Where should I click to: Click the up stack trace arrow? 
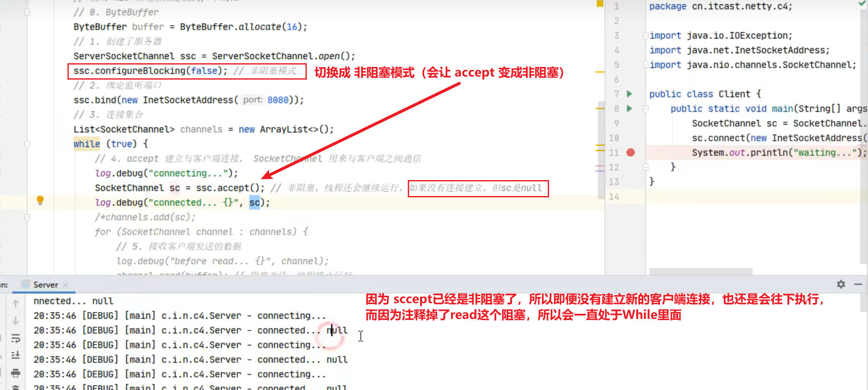click(16, 303)
